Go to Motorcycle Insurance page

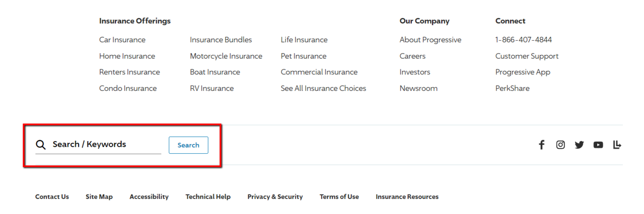pyautogui.click(x=226, y=56)
